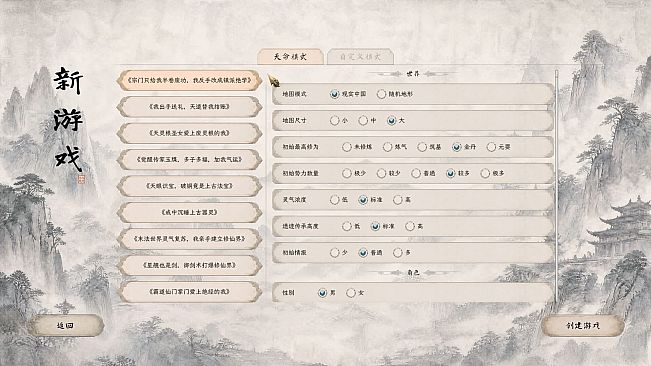This screenshot has width=651, height=366.
Task: Choose 小 for 地图尺寸
Action: pyautogui.click(x=335, y=120)
